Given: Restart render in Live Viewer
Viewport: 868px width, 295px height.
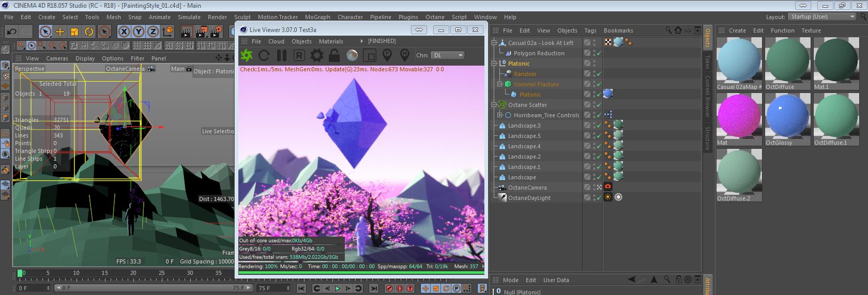Looking at the screenshot, I should click(264, 55).
